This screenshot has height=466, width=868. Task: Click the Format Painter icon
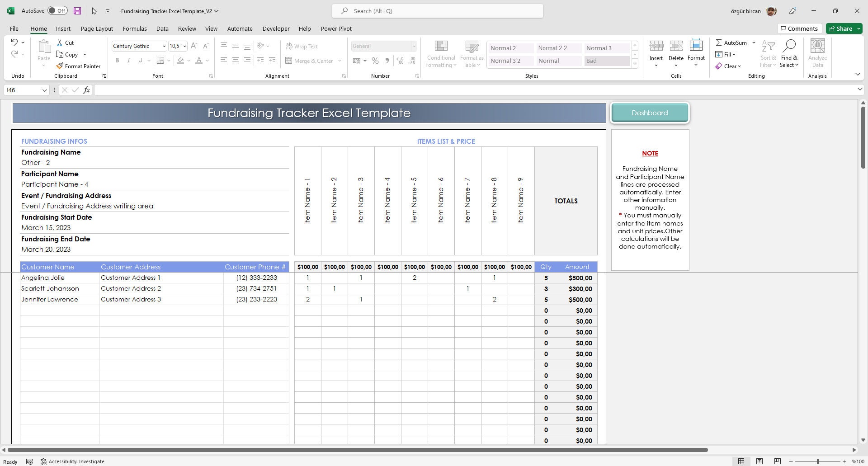60,66
